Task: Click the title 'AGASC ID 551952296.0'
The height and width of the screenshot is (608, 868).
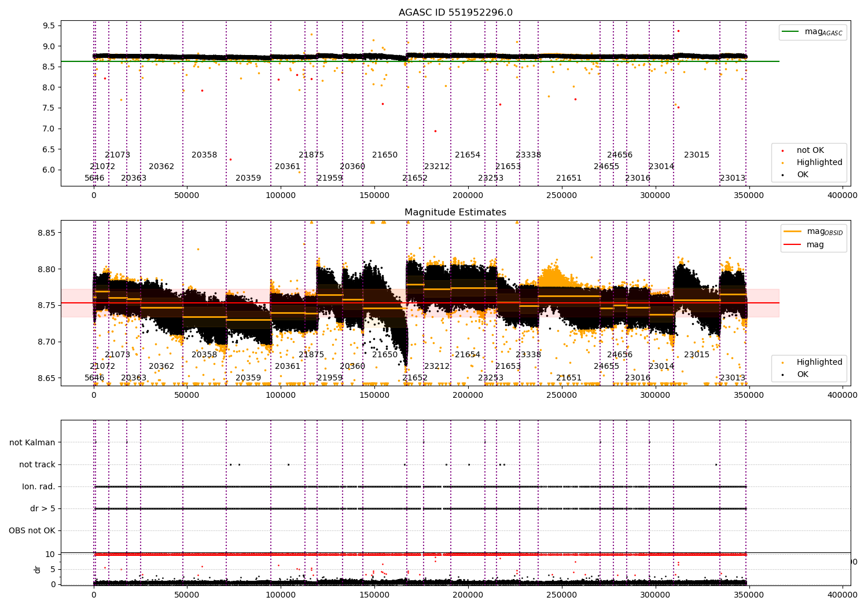Action: tap(455, 13)
